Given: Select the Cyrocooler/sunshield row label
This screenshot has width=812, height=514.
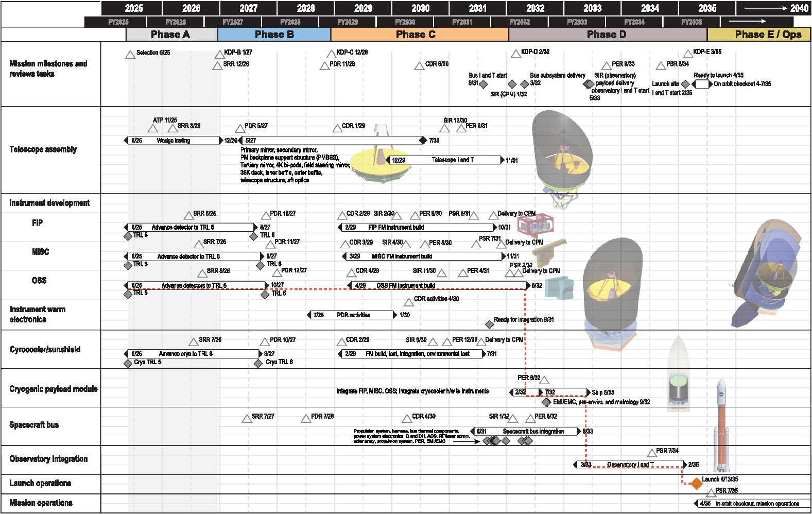Looking at the screenshot, I should (45, 349).
